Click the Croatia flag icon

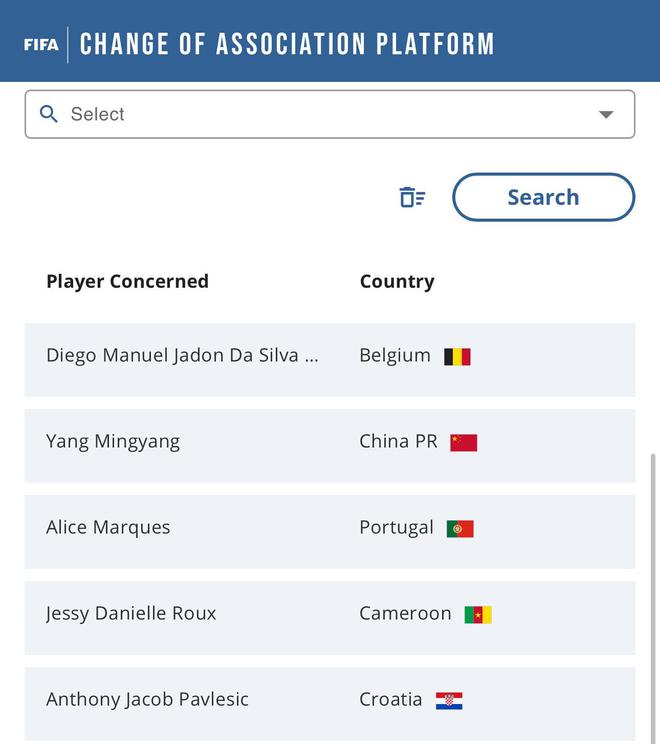click(449, 700)
